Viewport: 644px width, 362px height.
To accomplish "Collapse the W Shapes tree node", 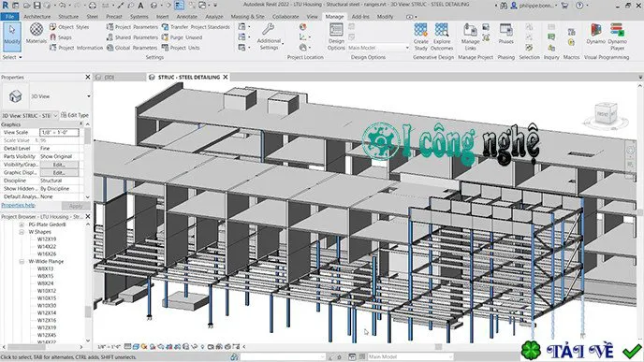I will [x=22, y=232].
